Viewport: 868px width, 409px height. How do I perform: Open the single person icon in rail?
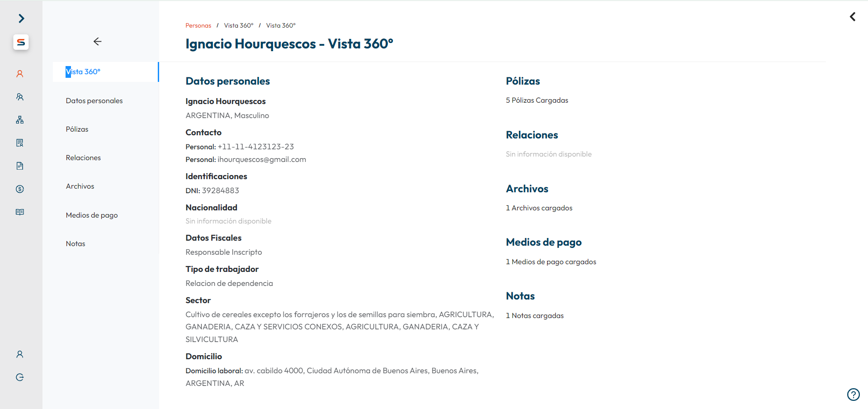pos(20,74)
